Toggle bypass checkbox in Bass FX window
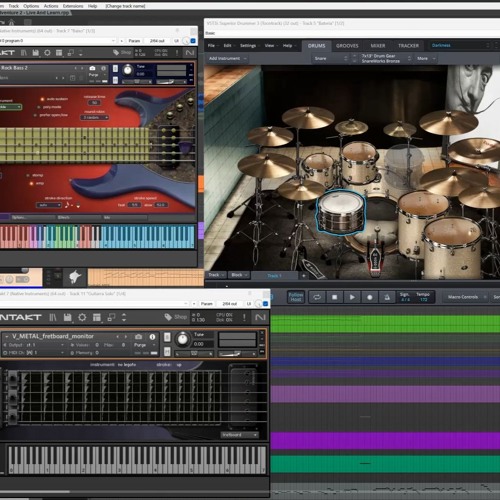 click(x=193, y=41)
